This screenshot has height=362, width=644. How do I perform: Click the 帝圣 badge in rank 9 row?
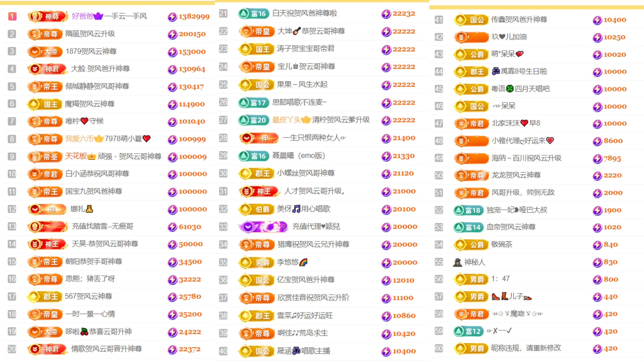pyautogui.click(x=45, y=157)
